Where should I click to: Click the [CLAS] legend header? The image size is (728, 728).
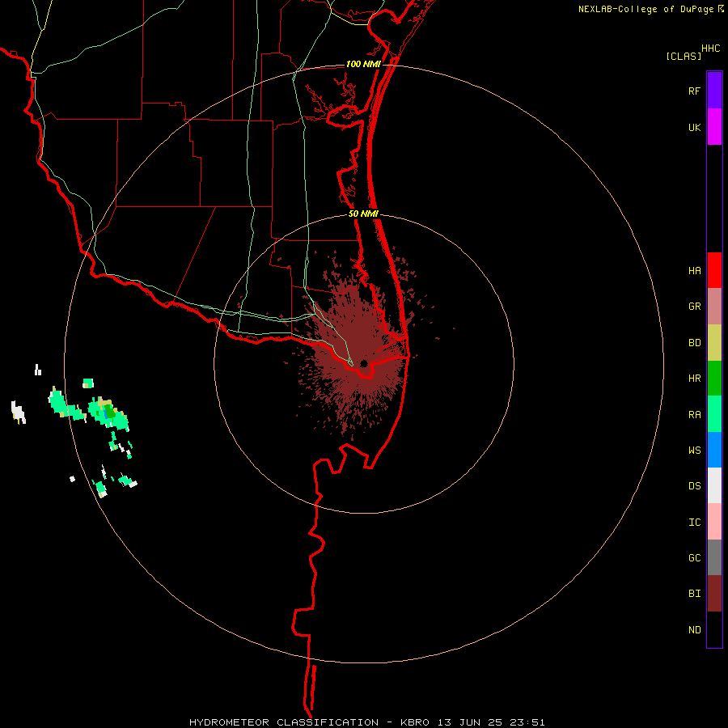pyautogui.click(x=684, y=57)
